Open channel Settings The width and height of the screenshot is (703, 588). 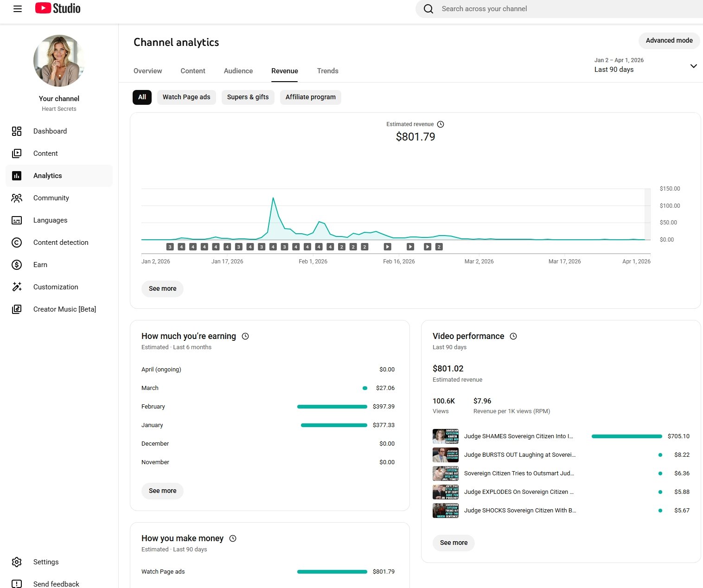coord(46,562)
